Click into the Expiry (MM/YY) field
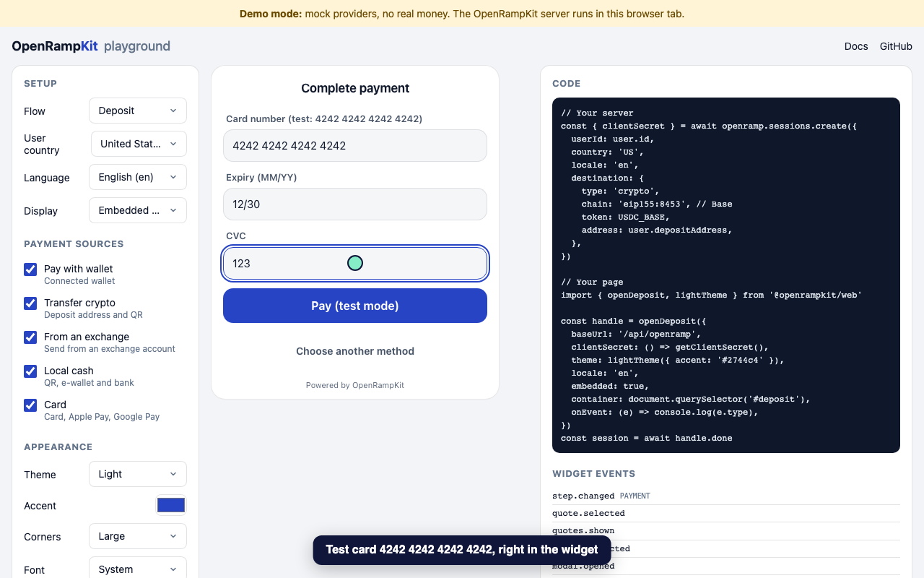 pos(355,204)
